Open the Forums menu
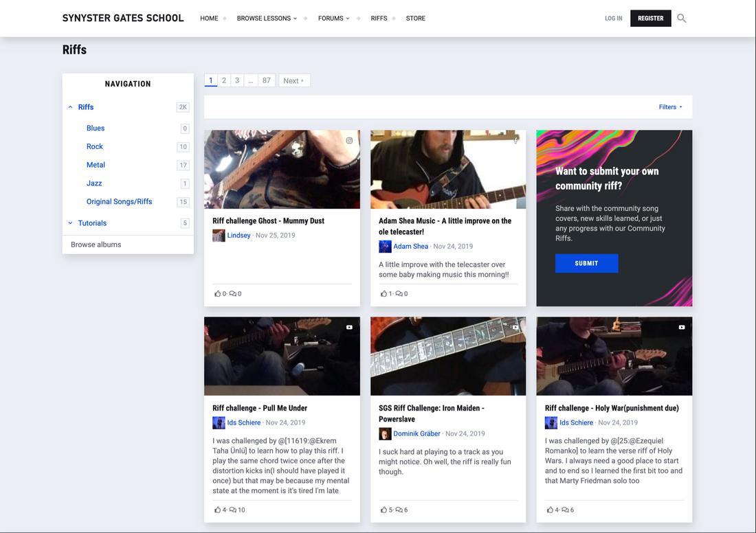This screenshot has width=756, height=533. coord(333,19)
